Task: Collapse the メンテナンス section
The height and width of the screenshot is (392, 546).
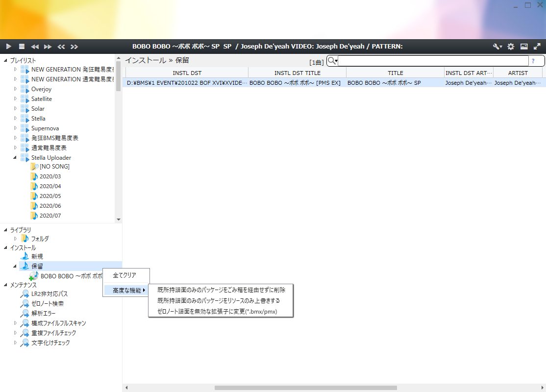Action: 5,285
